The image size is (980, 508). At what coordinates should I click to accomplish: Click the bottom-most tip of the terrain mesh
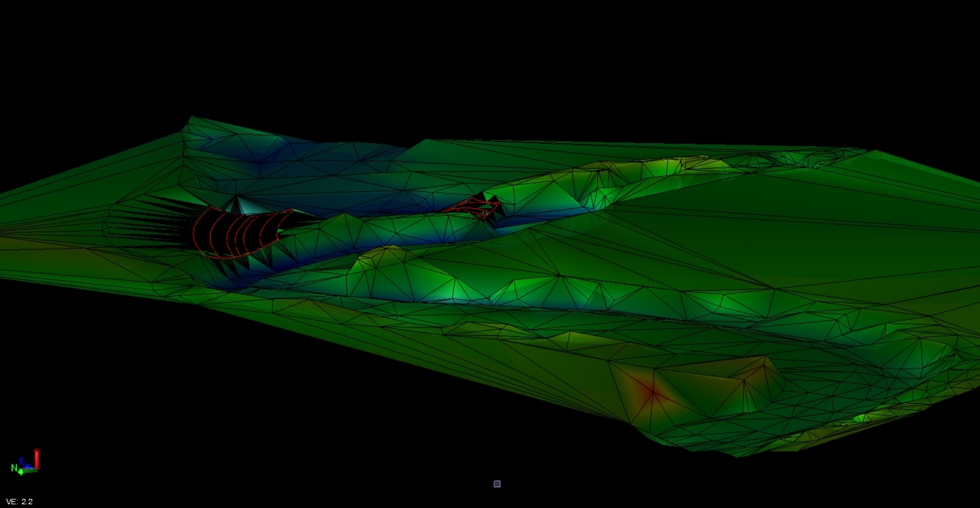pos(739,456)
